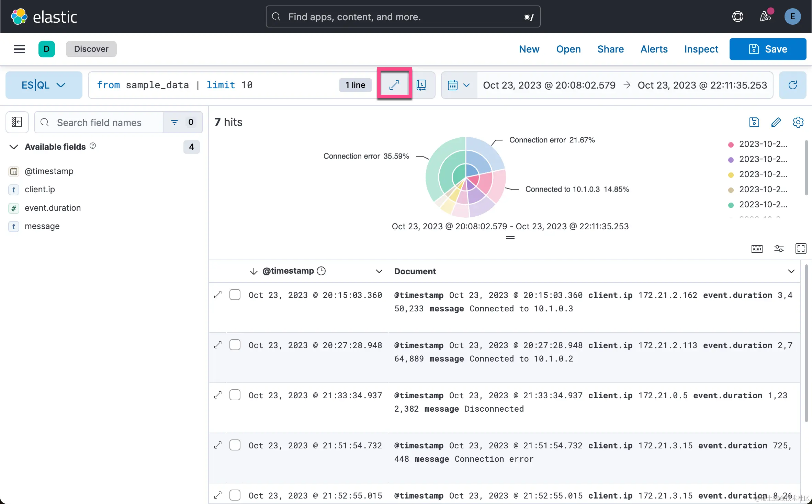Click the refresh query button
Image resolution: width=812 pixels, height=504 pixels.
pos(792,85)
